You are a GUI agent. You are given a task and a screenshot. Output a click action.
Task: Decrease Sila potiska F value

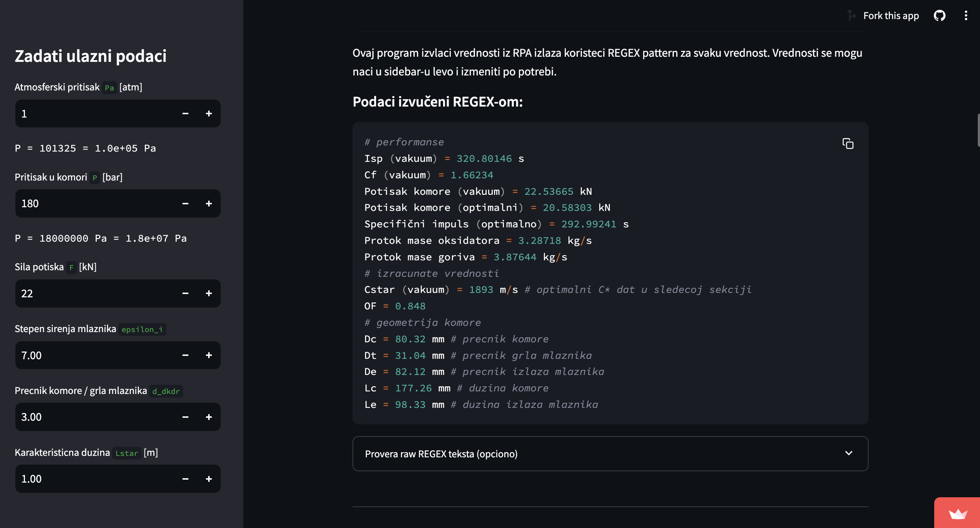coord(185,293)
